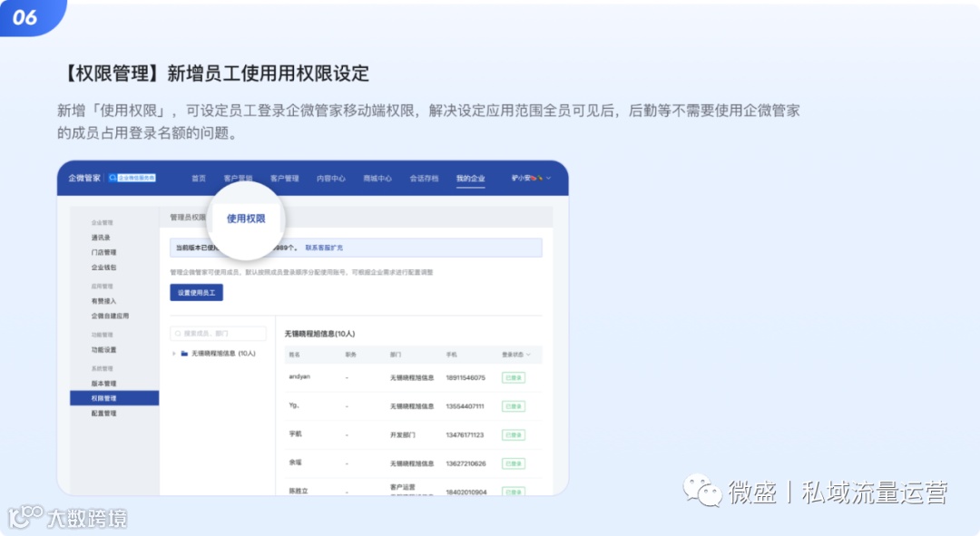Open 通讯录 in the sidebar
This screenshot has height=536, width=980.
pyautogui.click(x=102, y=238)
